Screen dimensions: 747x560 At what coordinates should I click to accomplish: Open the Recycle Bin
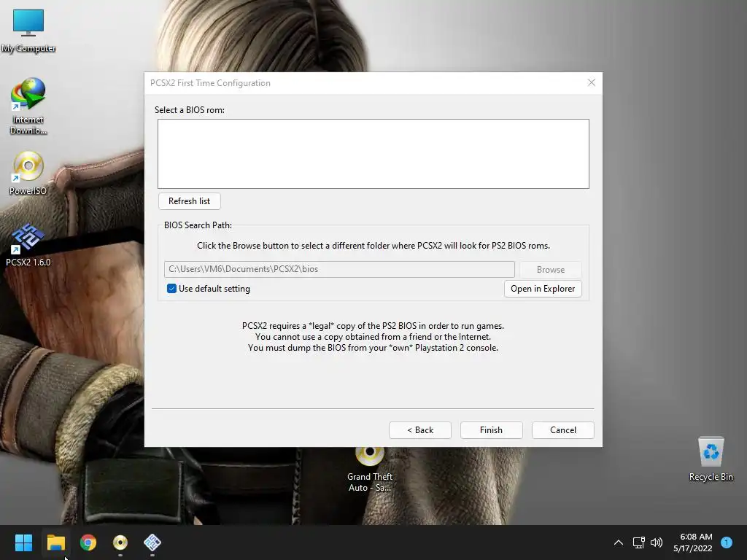[711, 459]
